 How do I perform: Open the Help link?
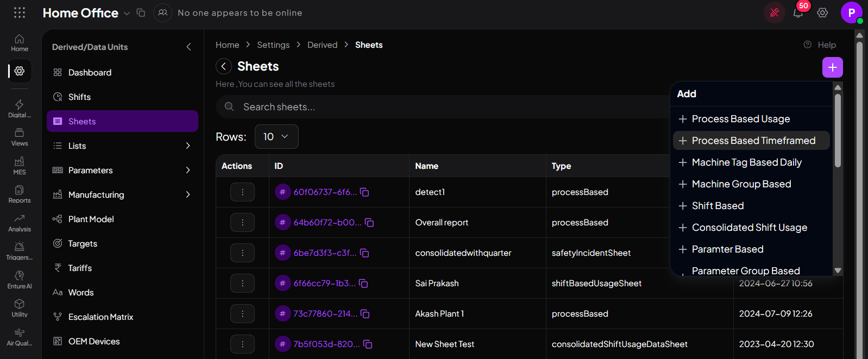pyautogui.click(x=820, y=45)
